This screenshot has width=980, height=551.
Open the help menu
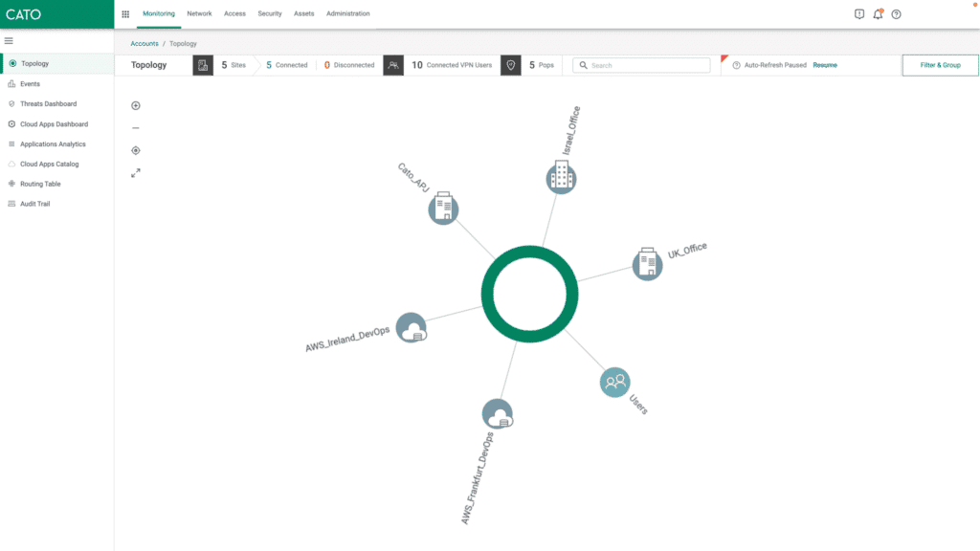coord(897,13)
